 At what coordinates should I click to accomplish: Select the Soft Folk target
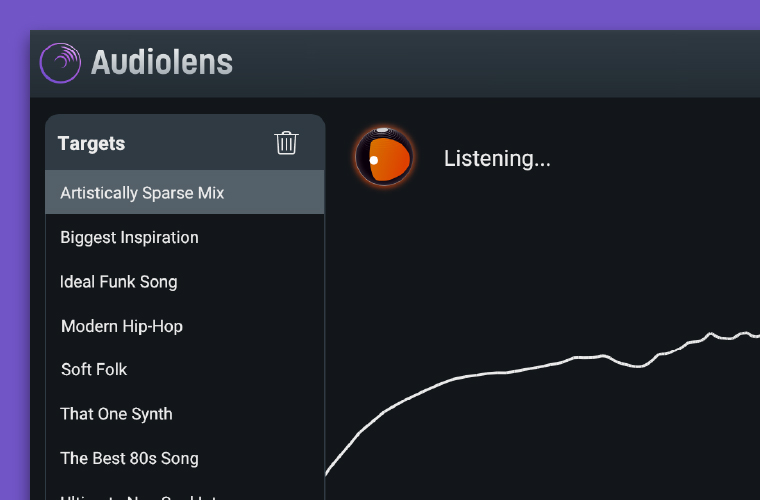[x=185, y=370]
